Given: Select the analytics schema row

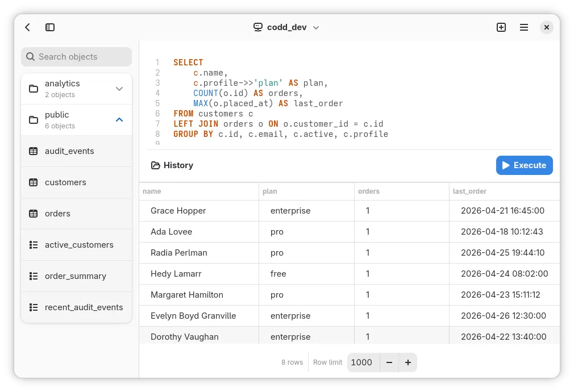Looking at the screenshot, I should coord(77,89).
